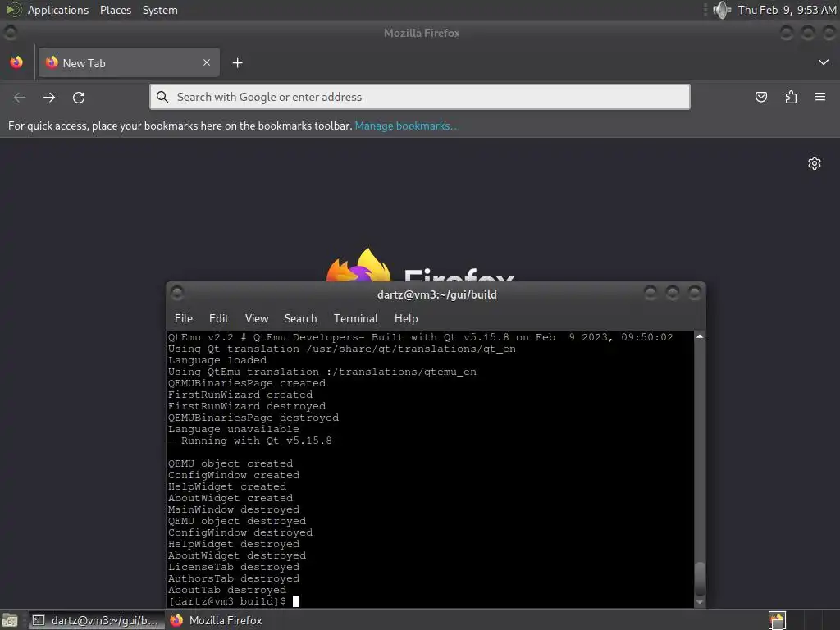Close the terminal window
This screenshot has height=630, width=840.
coord(694,293)
